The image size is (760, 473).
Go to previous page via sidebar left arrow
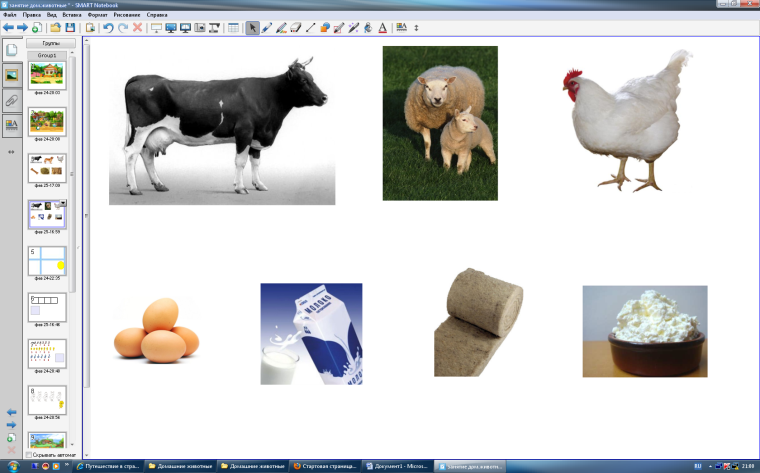pos(12,412)
